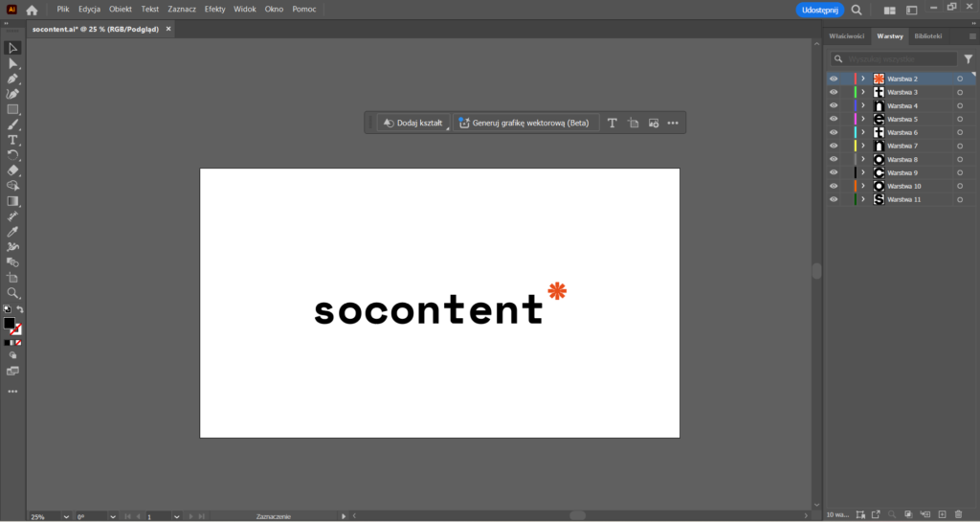
Task: Hide layer Warstwa 9
Action: click(x=834, y=172)
